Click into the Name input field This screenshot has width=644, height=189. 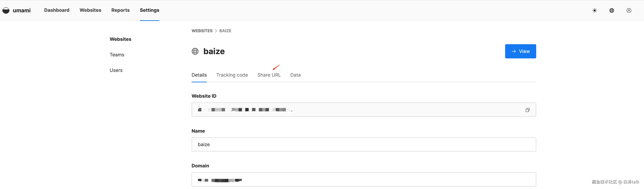(364, 144)
